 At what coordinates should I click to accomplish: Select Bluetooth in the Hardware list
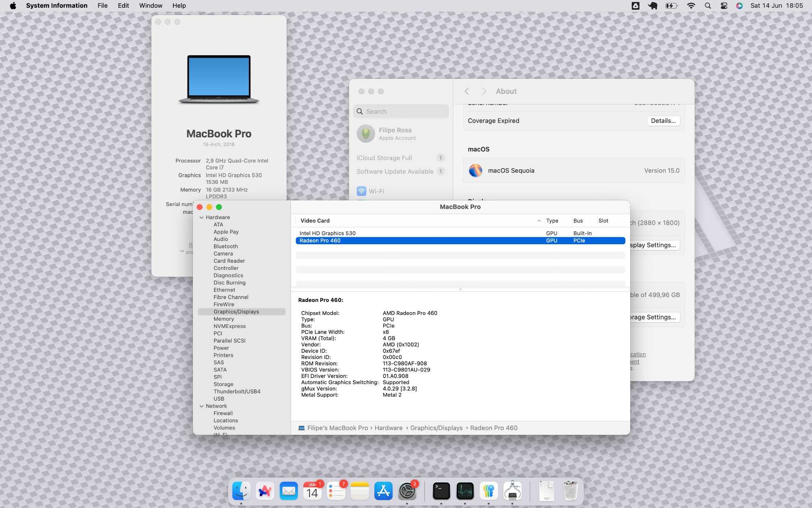[226, 246]
